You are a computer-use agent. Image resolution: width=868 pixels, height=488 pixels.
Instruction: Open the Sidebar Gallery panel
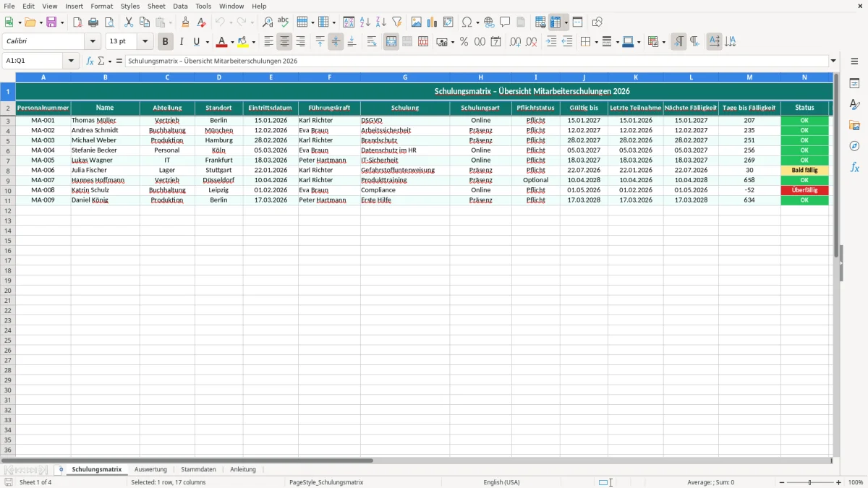pyautogui.click(x=854, y=125)
